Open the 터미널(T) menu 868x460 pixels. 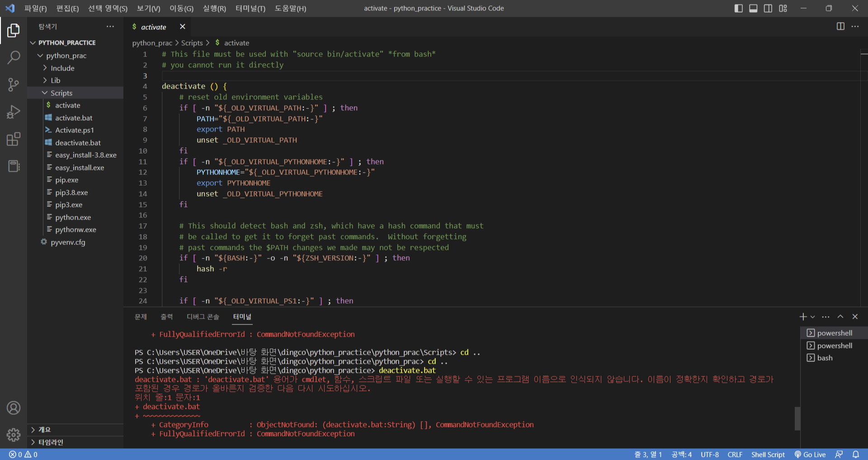[250, 8]
